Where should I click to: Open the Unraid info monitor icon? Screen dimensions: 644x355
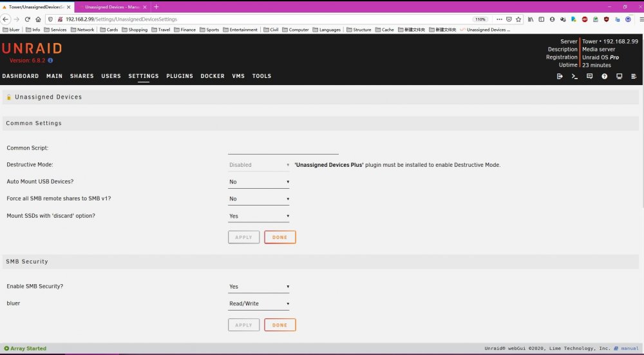point(619,76)
